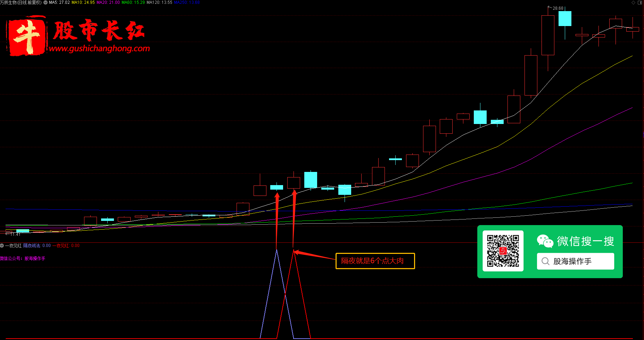This screenshot has width=644, height=340.
Task: Select the MA10: 24.95 label
Action: (x=83, y=2)
